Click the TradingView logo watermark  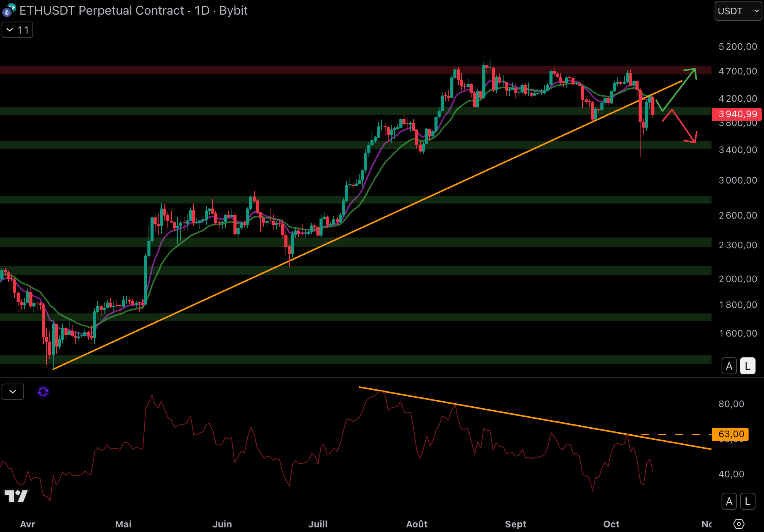pos(16,496)
